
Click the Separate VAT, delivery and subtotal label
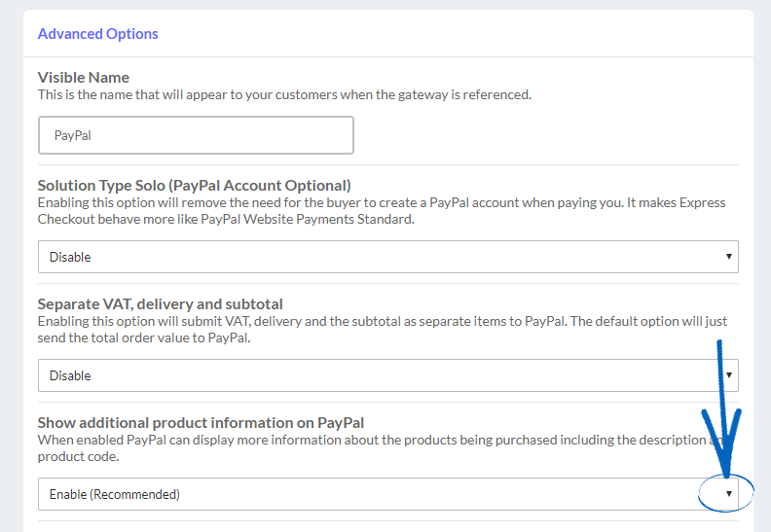160,303
